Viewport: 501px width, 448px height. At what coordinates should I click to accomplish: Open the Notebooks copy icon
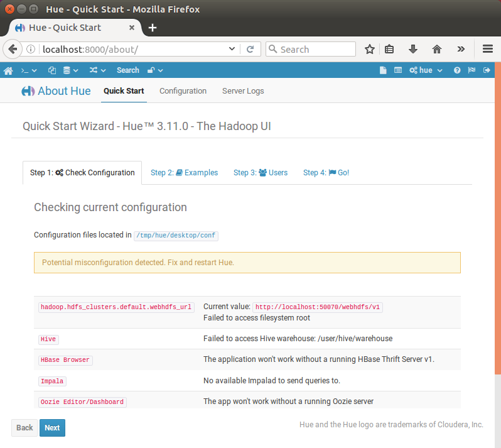tap(51, 70)
